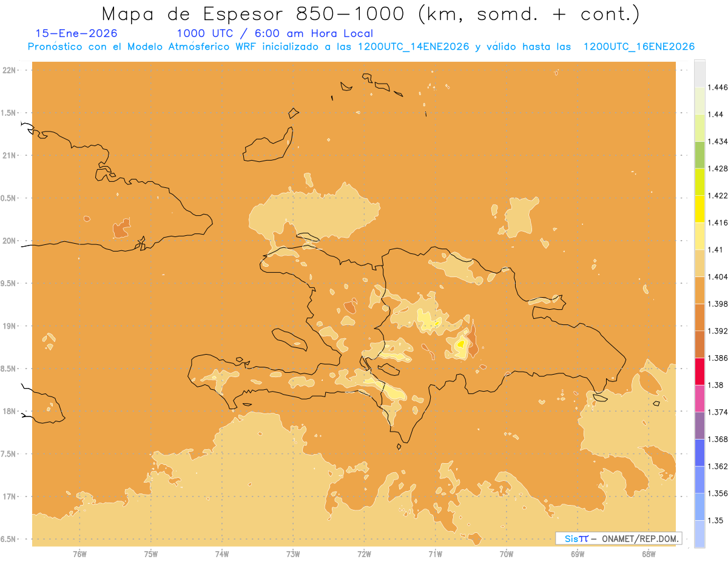Screen dimensions: 728x562
Task: Click the legend value '1.428'
Action: [x=718, y=169]
